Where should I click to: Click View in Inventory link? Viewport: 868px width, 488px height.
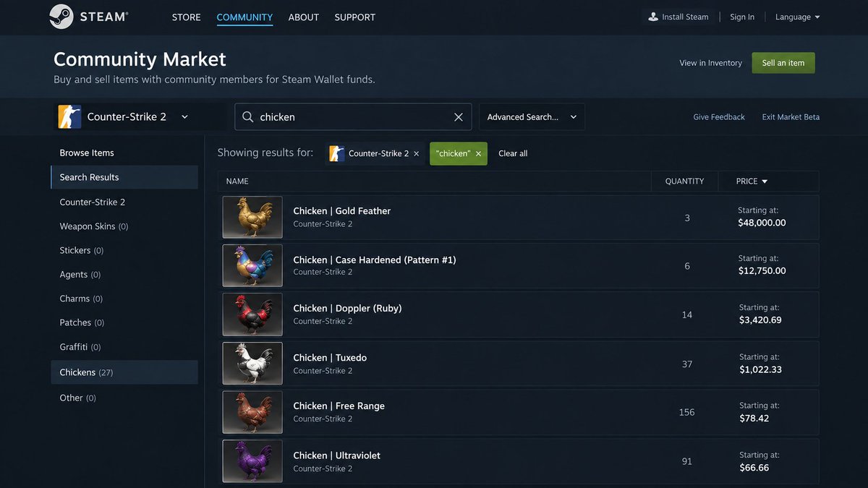(711, 63)
